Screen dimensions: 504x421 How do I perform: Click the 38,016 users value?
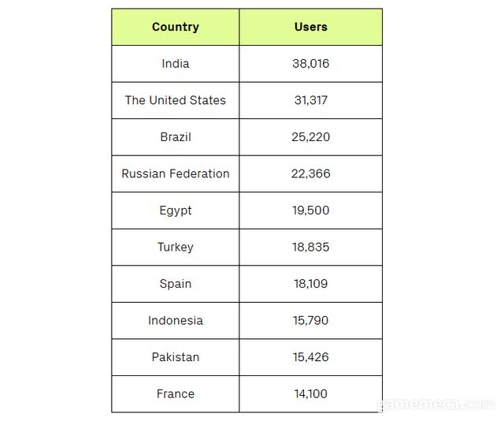point(310,64)
